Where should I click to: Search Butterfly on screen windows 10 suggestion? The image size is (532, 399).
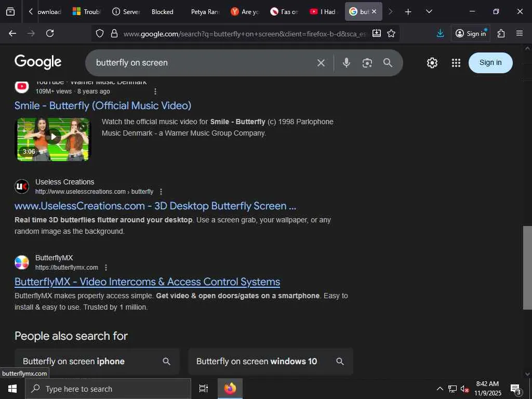pos(271,362)
